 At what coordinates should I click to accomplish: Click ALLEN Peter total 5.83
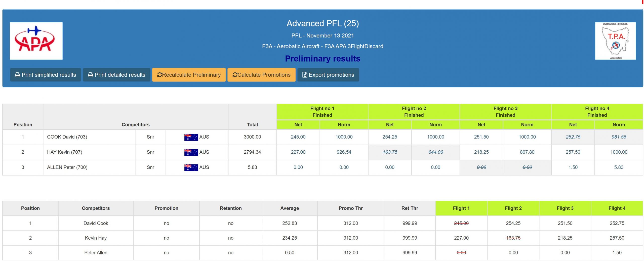point(252,167)
